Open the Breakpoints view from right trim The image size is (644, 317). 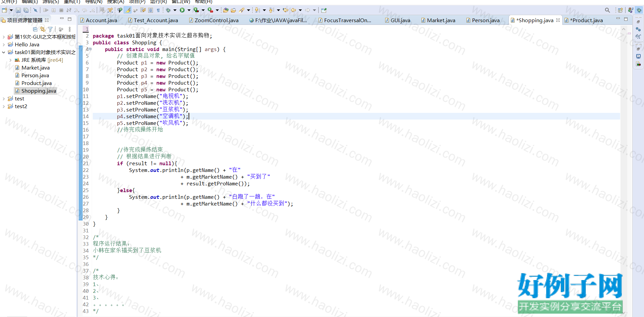[638, 29]
